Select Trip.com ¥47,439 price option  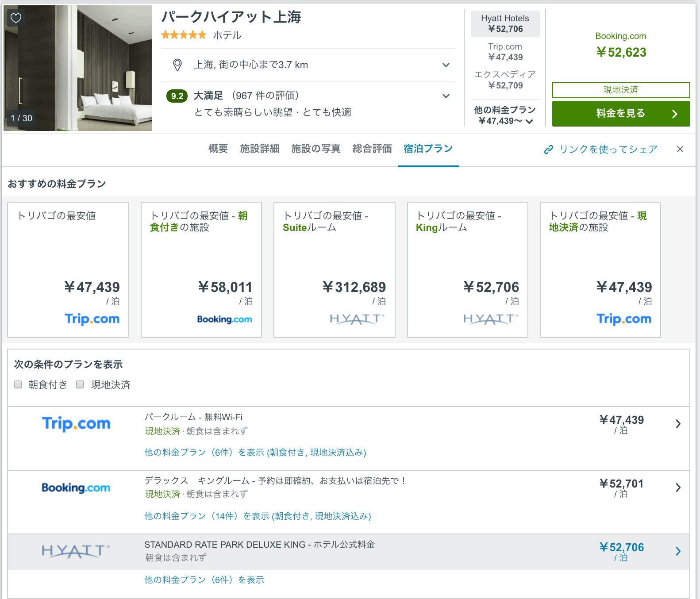click(505, 52)
